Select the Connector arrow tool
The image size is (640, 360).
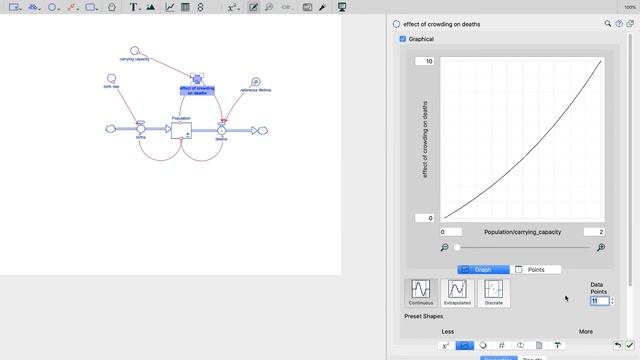coord(73,7)
